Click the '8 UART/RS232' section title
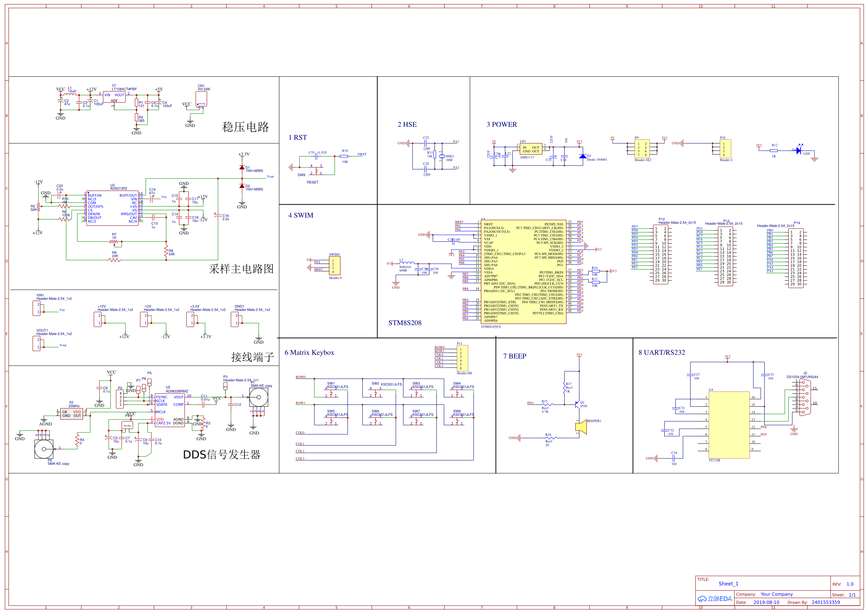The image size is (868, 613). (x=661, y=352)
